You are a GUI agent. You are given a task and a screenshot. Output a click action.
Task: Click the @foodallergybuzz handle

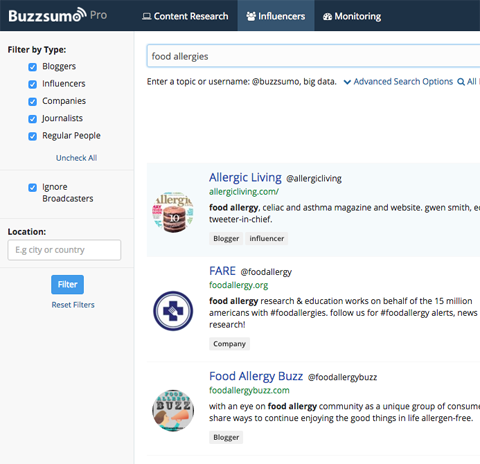tap(342, 377)
